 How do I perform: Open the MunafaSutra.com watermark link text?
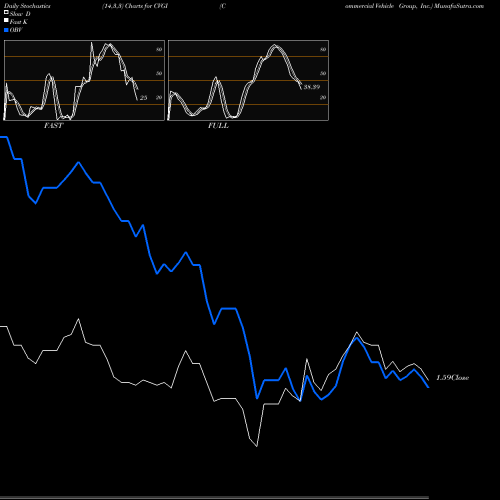click(x=459, y=6)
